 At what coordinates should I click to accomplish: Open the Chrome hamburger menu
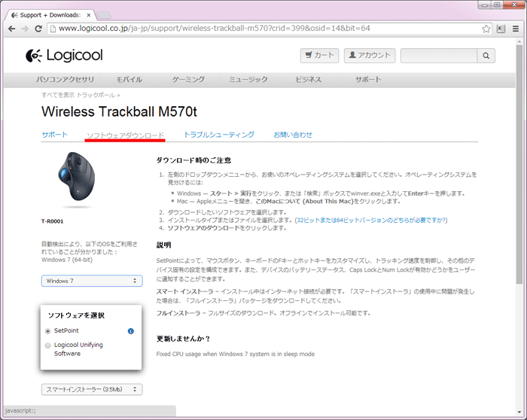(x=516, y=29)
